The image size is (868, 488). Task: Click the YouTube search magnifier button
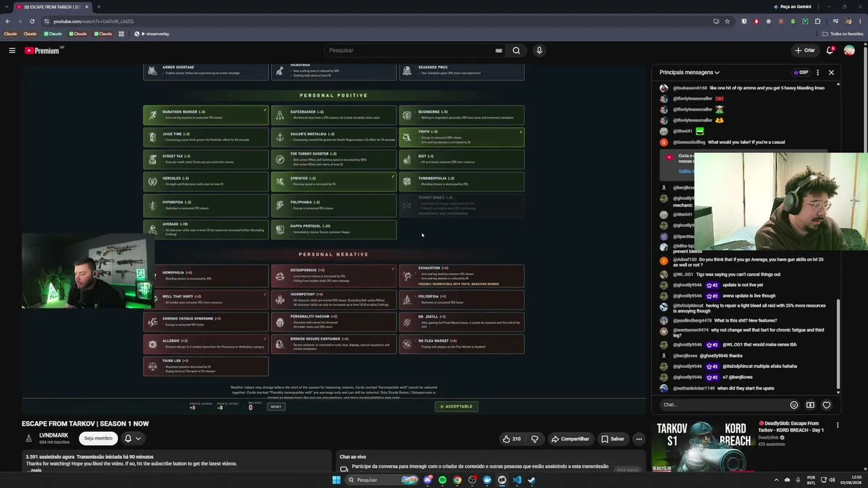pos(516,50)
